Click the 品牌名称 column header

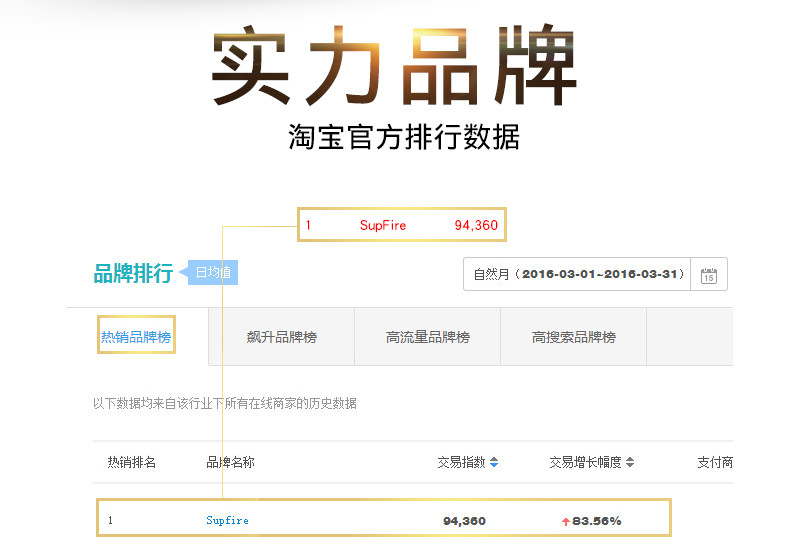(x=230, y=462)
